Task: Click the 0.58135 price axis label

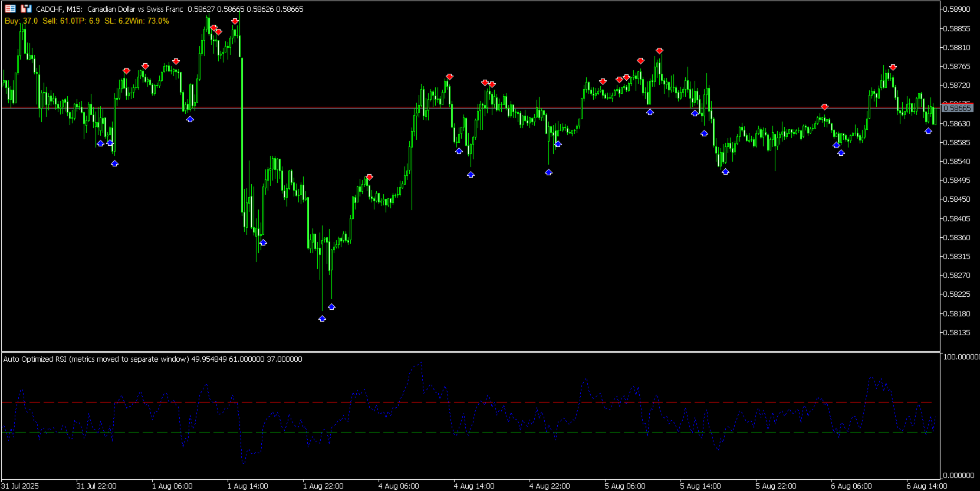Action: click(956, 333)
